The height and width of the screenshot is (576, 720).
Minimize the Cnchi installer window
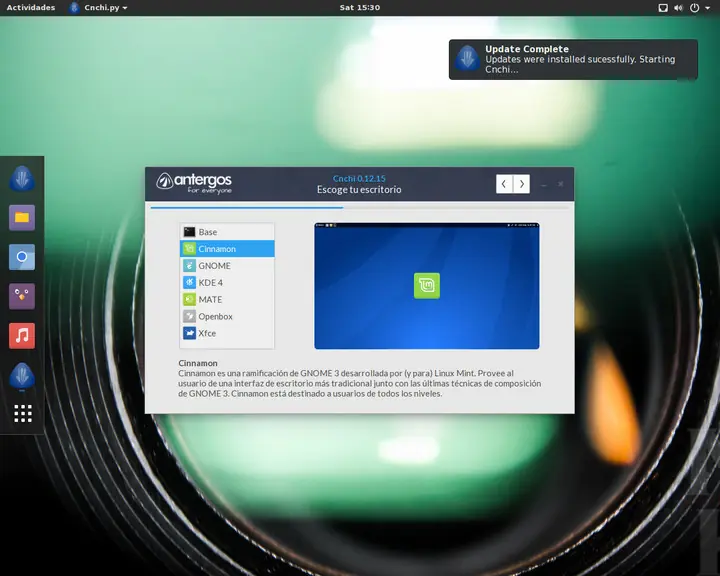(544, 184)
